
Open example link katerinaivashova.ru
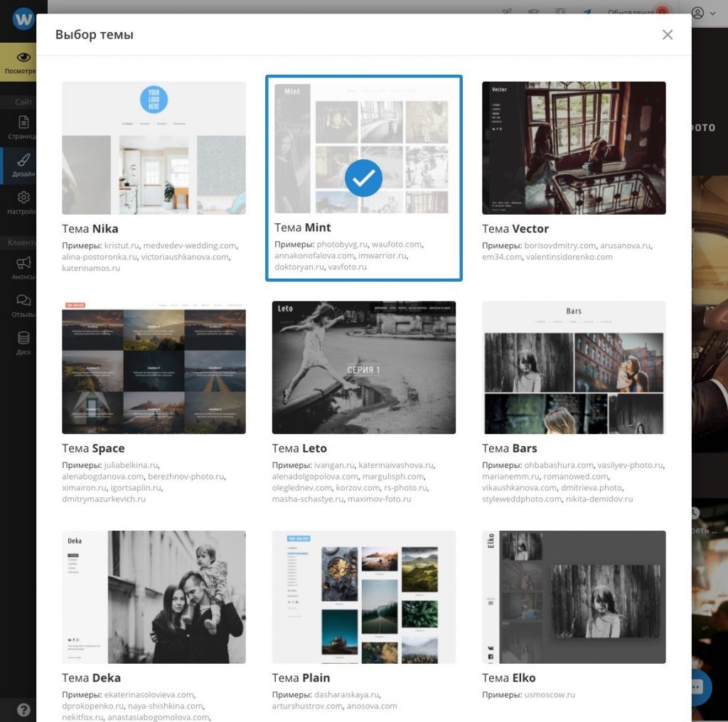(395, 465)
